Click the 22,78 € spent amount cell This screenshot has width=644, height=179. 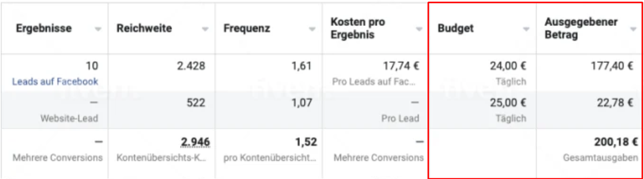tap(615, 103)
